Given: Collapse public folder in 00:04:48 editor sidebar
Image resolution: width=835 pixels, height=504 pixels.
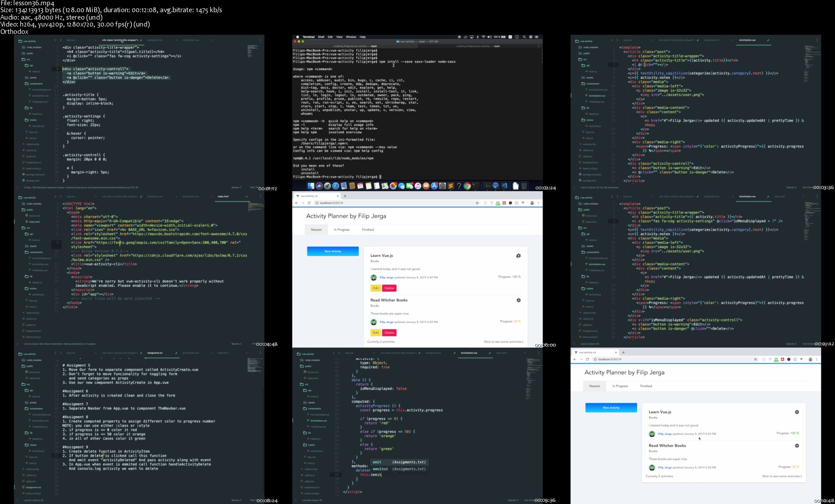Looking at the screenshot, I should pyautogui.click(x=27, y=210).
